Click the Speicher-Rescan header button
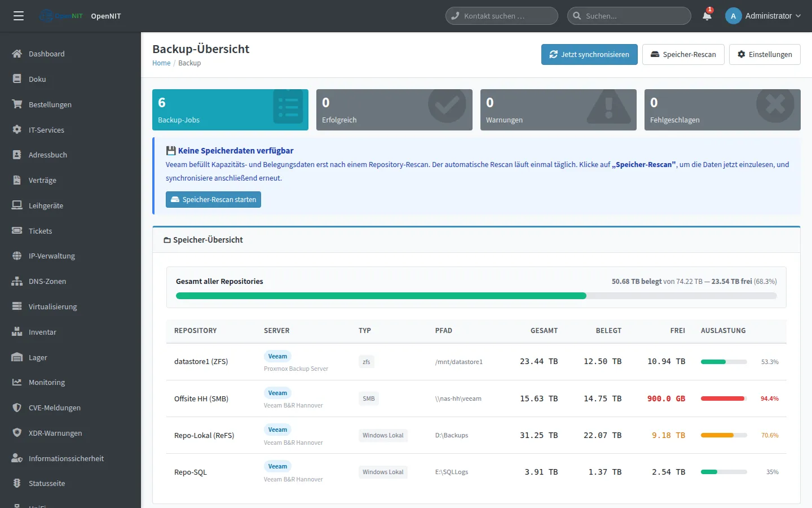 pos(683,54)
